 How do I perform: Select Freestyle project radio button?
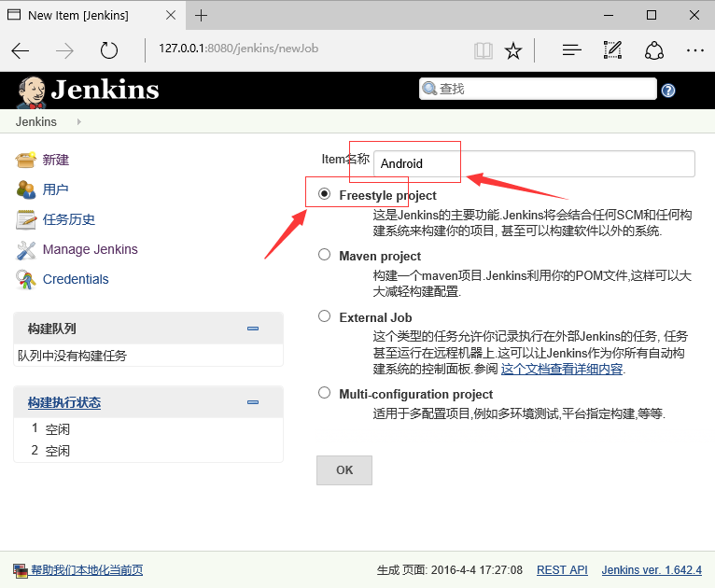(324, 194)
